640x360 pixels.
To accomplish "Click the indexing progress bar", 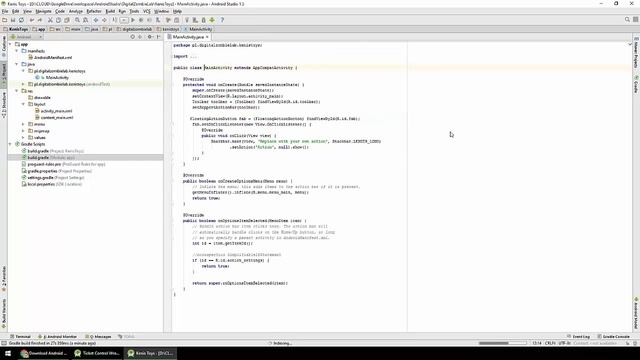I will point(502,343).
